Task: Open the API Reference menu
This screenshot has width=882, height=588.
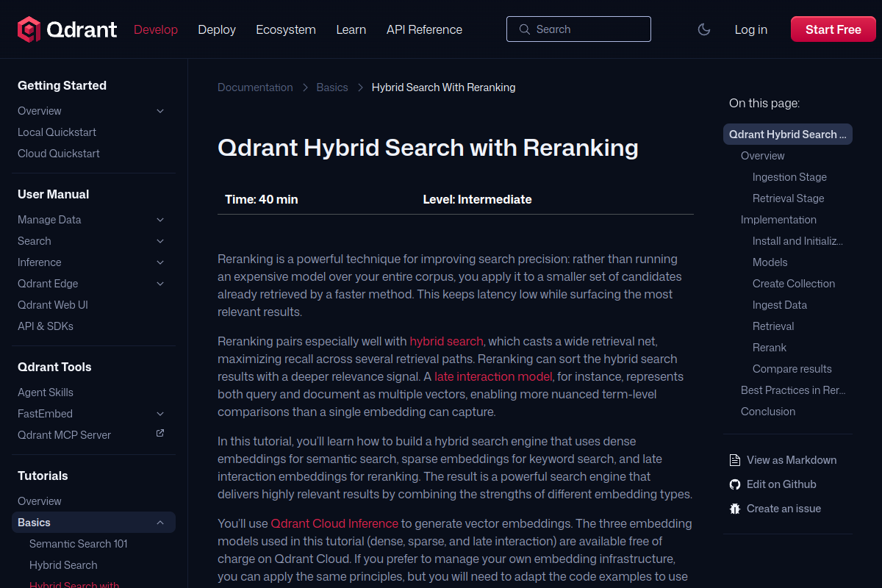Action: 424,29
